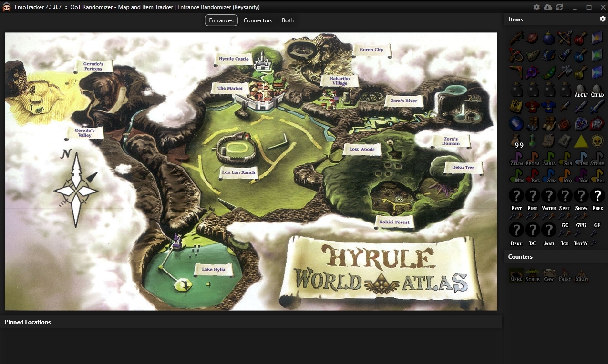This screenshot has height=364, width=608.
Task: Increment the Cow counter
Action: click(x=549, y=275)
